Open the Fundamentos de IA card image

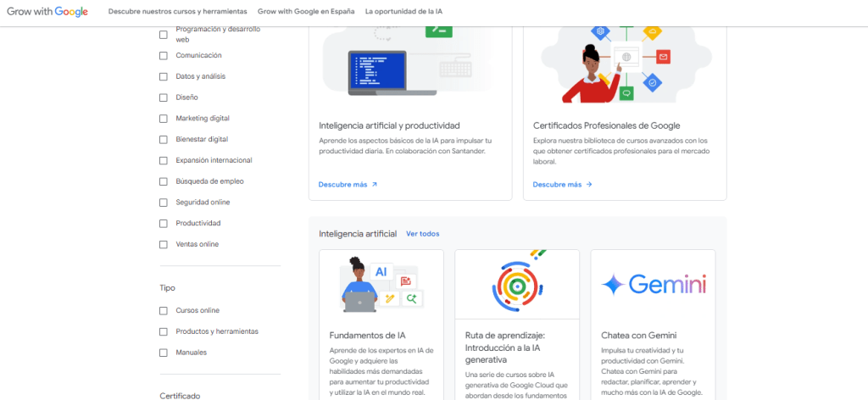(381, 284)
